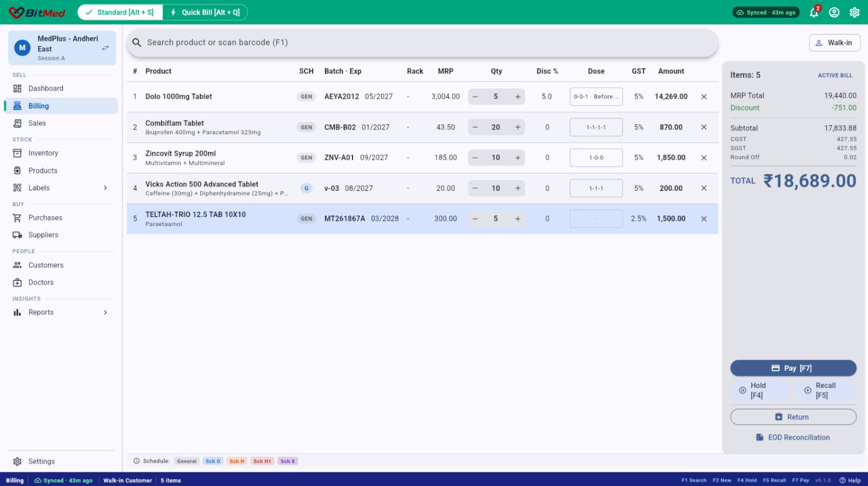Open the MedPlus Andheri East store selector
This screenshot has height=486, width=868.
pyautogui.click(x=62, y=48)
